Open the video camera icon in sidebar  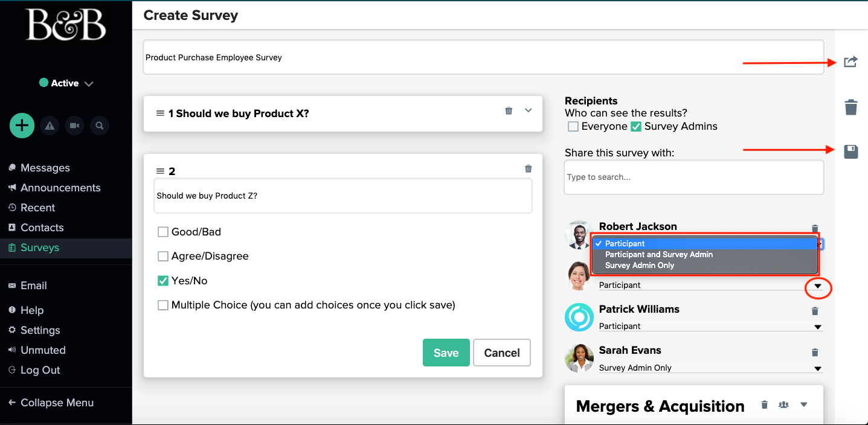coord(74,126)
